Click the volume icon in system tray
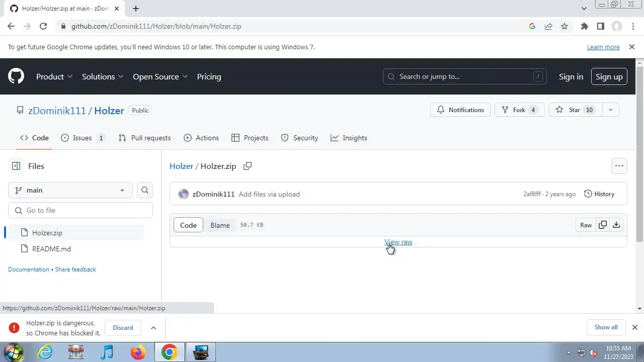The width and height of the screenshot is (644, 362). [x=593, y=352]
